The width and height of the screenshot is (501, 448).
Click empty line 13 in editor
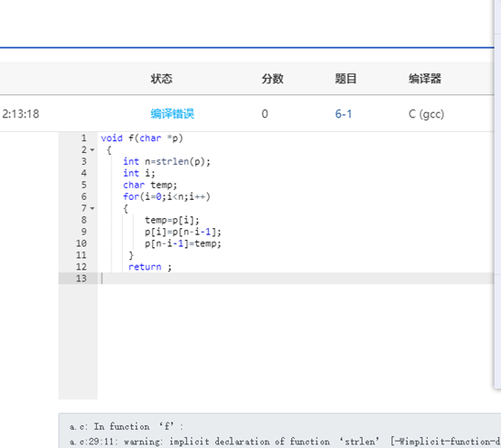click(296, 278)
